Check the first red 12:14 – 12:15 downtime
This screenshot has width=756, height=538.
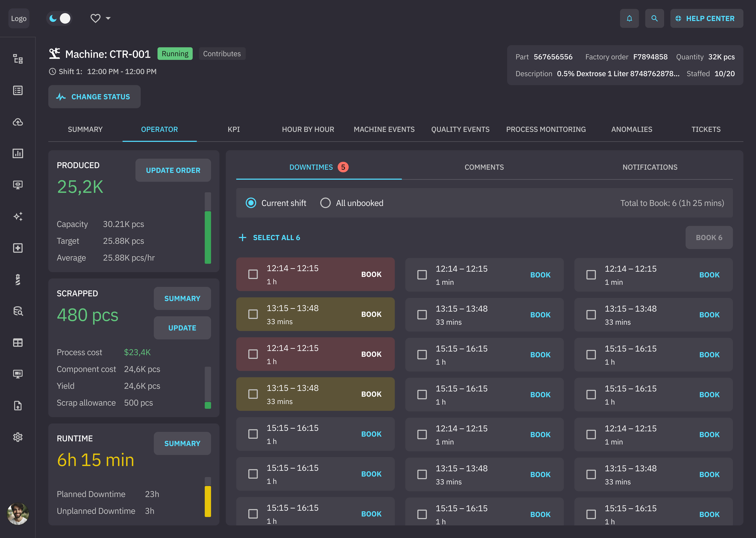pyautogui.click(x=253, y=274)
